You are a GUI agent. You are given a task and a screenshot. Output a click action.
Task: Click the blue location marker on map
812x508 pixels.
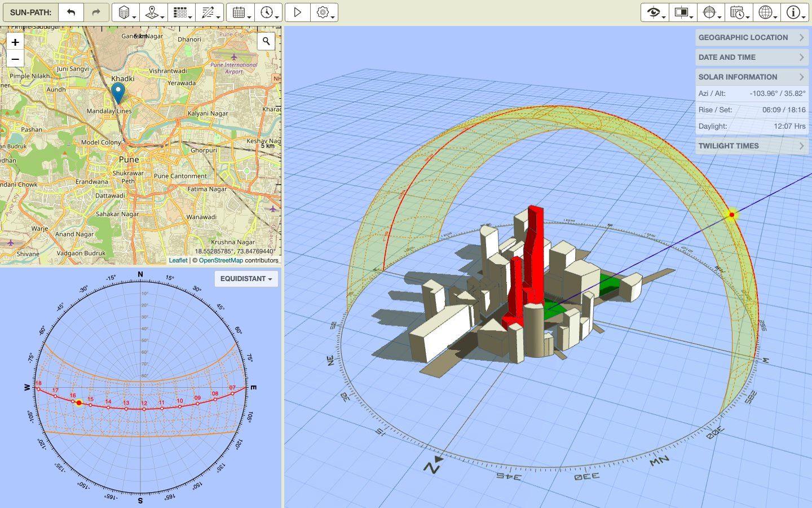(118, 93)
